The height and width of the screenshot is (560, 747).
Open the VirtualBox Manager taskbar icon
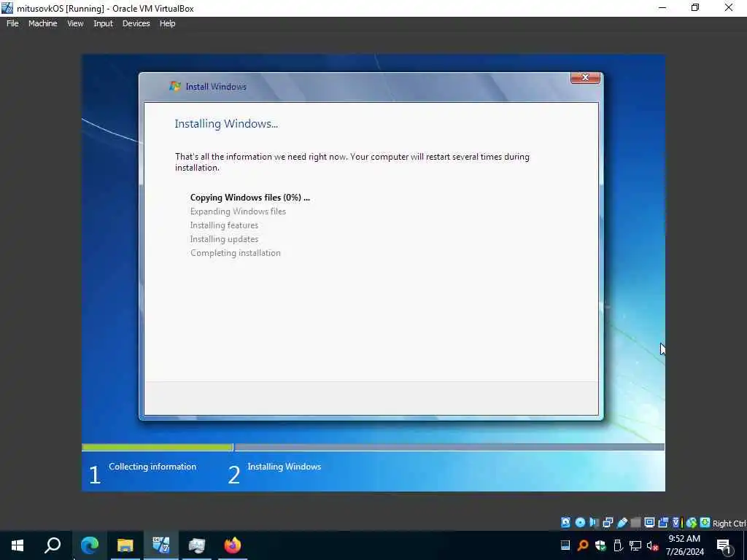pos(197,545)
